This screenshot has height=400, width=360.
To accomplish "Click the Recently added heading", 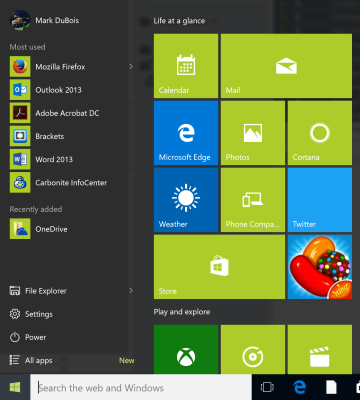I will tap(36, 209).
